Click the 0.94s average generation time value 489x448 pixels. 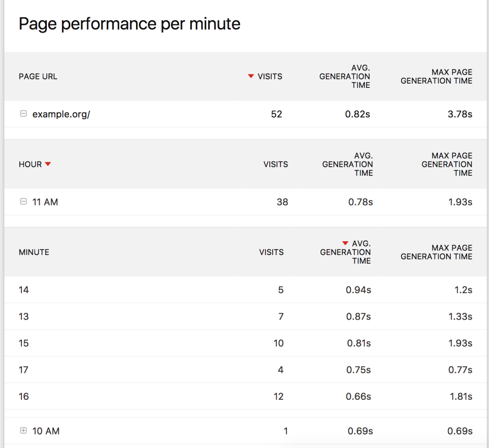click(x=359, y=289)
